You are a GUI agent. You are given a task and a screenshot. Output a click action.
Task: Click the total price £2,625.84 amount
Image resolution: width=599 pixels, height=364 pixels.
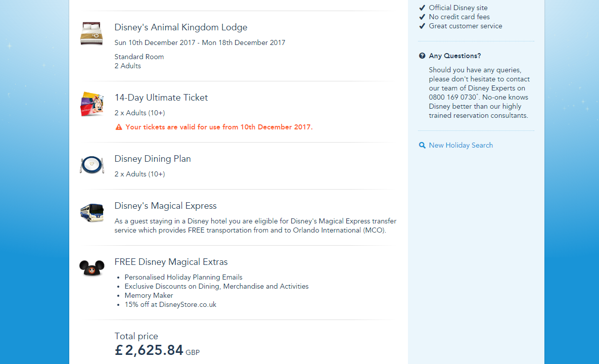tap(149, 350)
